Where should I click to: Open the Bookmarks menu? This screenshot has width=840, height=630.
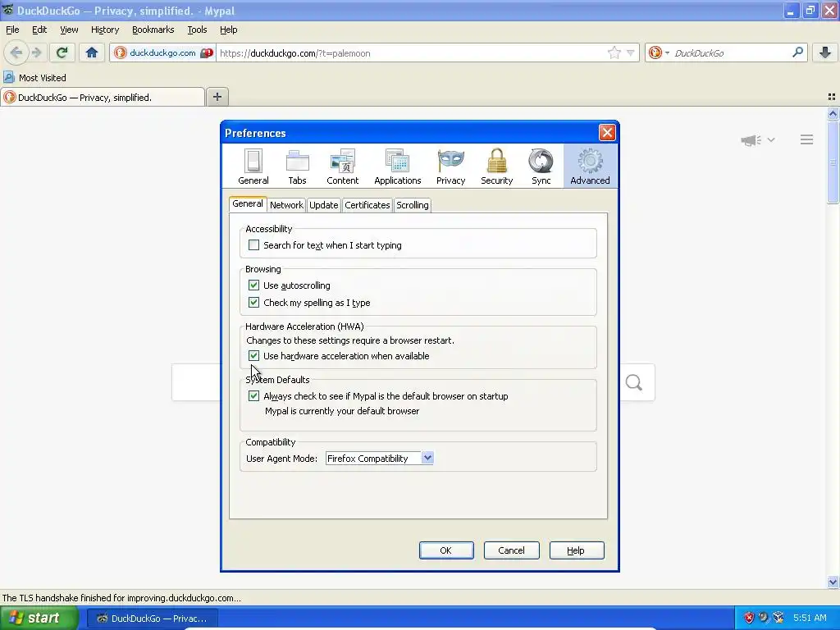coord(153,30)
